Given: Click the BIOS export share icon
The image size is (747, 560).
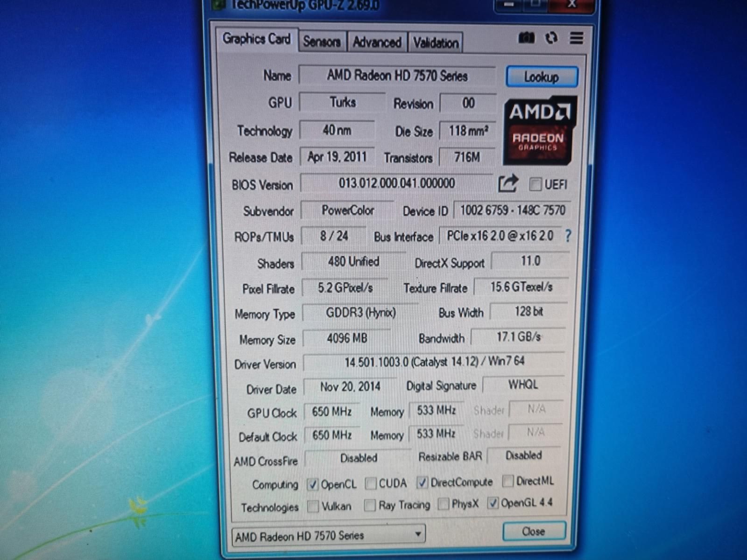Looking at the screenshot, I should pyautogui.click(x=507, y=183).
